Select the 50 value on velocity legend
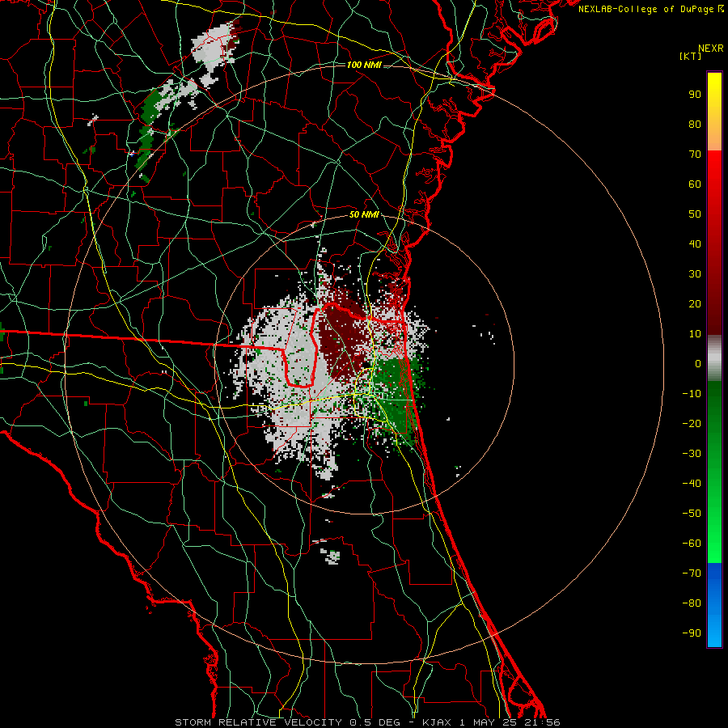Screen dimensions: 728x728 pyautogui.click(x=695, y=214)
